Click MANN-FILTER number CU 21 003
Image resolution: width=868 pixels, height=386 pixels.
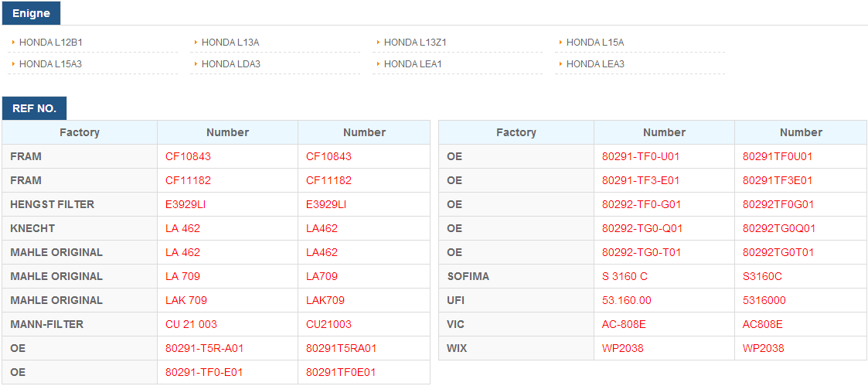pos(191,325)
